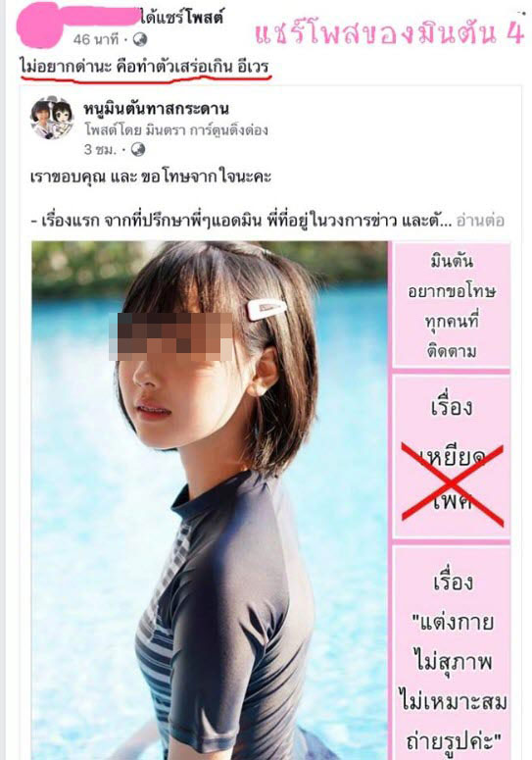
Task: Open the 46 นาที share timestamp
Action: (96, 39)
